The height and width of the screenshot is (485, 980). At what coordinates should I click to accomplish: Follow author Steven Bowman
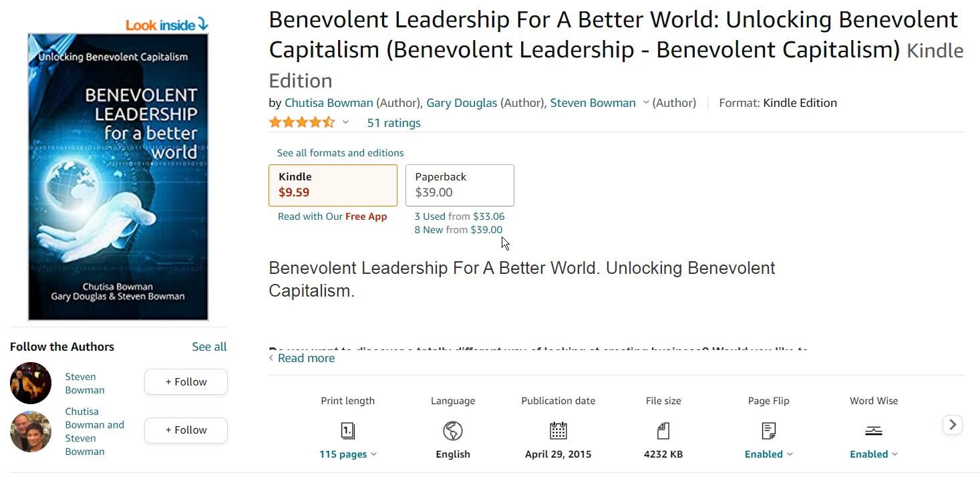click(186, 382)
